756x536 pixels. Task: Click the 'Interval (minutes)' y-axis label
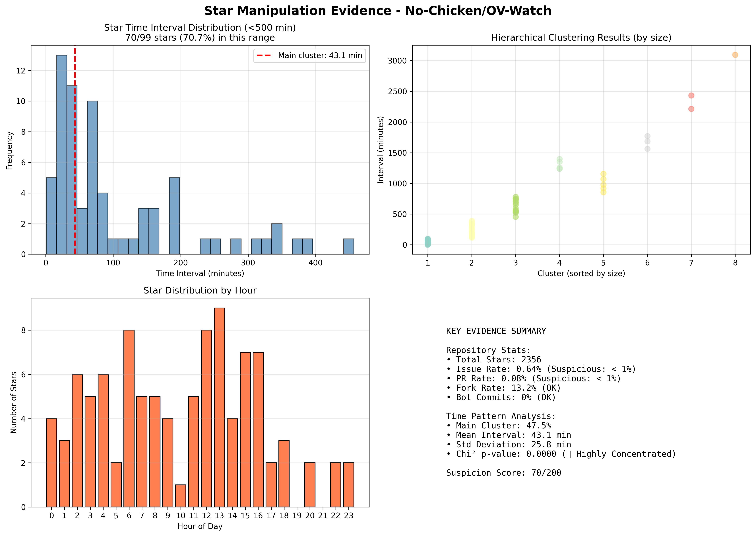[x=381, y=150]
